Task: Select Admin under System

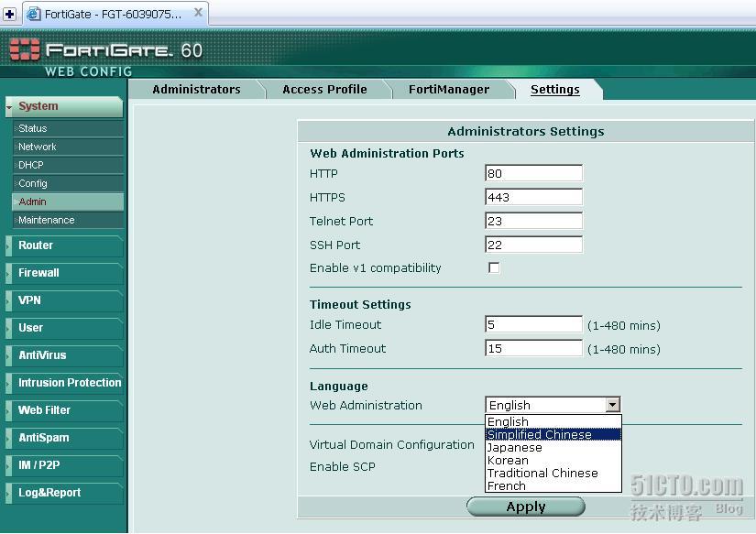Action: pyautogui.click(x=68, y=202)
